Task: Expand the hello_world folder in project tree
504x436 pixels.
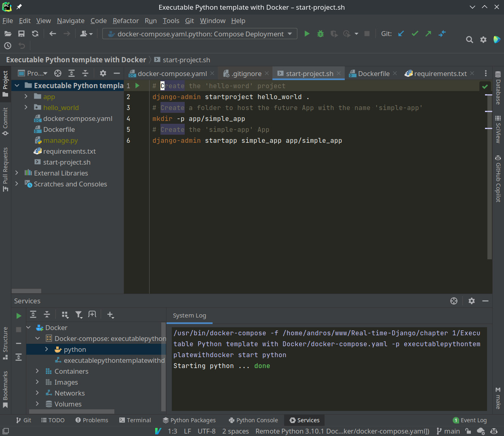Action: (x=26, y=108)
